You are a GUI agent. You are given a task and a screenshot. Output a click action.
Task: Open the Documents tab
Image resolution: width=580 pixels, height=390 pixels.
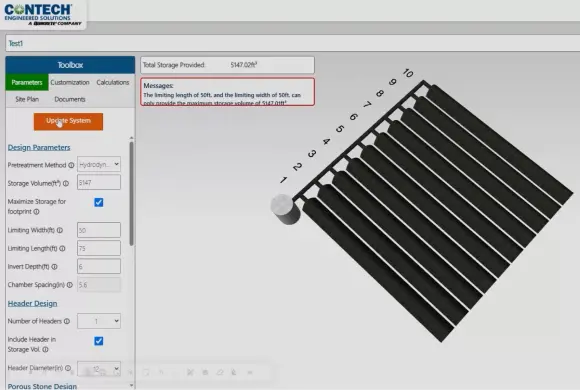pyautogui.click(x=70, y=99)
